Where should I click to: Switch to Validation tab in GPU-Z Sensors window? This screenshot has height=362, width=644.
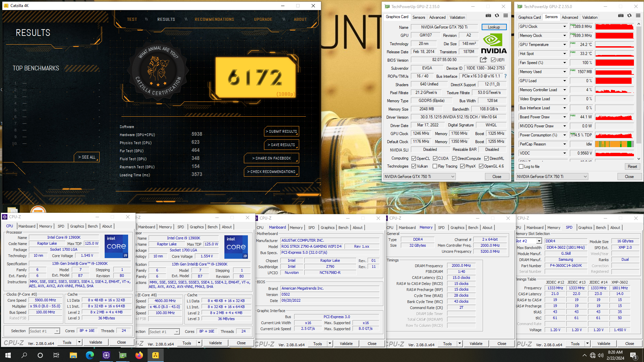tap(590, 17)
